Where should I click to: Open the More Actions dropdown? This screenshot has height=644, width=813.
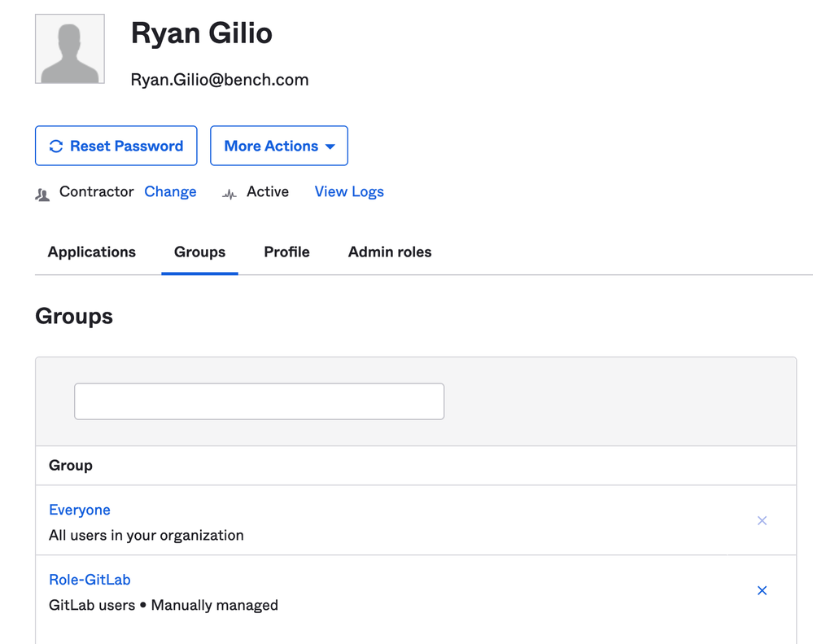coord(279,146)
